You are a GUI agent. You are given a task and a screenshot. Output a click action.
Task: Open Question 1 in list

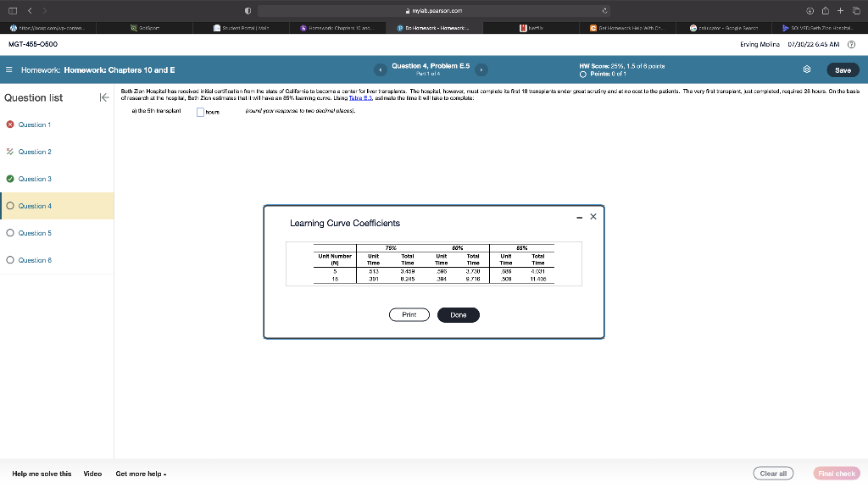[x=34, y=125]
